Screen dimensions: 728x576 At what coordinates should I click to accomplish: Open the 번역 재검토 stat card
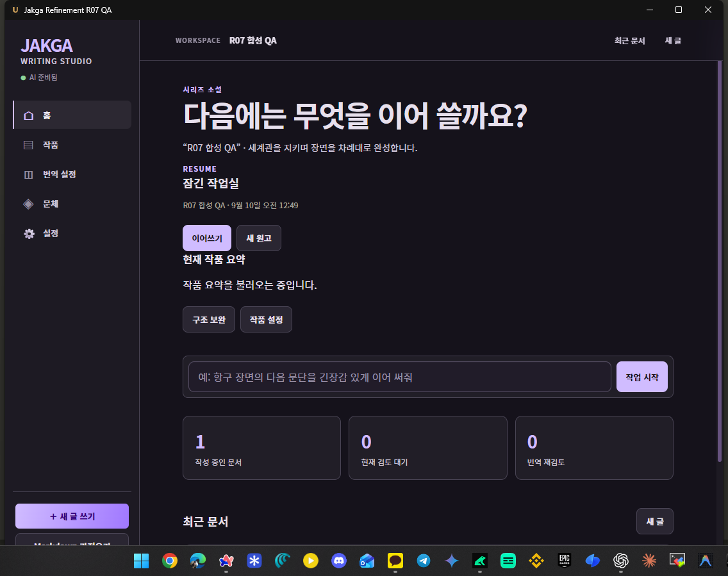(x=594, y=448)
